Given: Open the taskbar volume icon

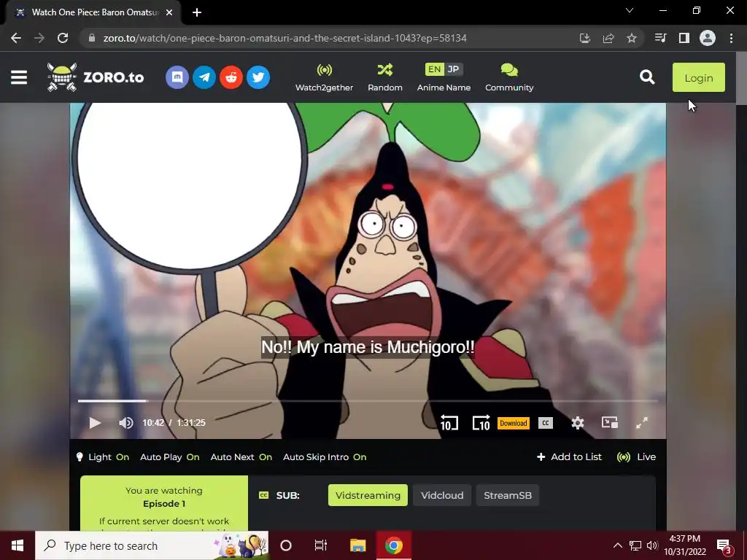Looking at the screenshot, I should coord(652,545).
